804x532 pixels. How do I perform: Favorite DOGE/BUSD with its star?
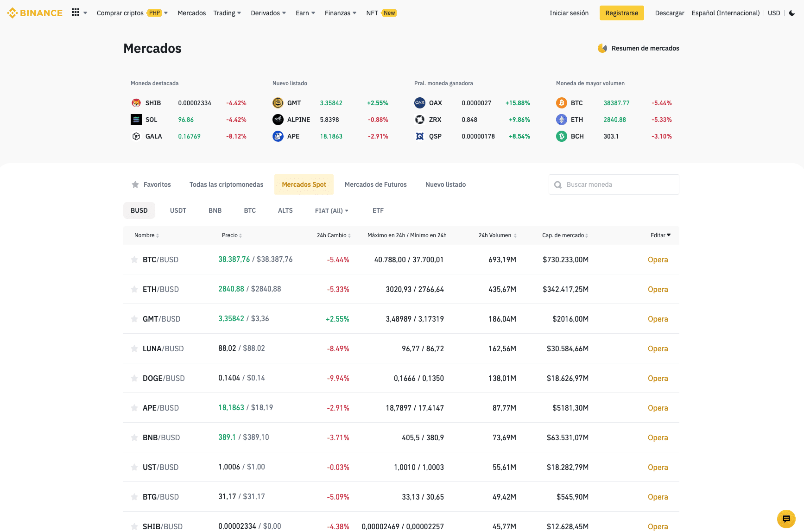[x=134, y=378]
